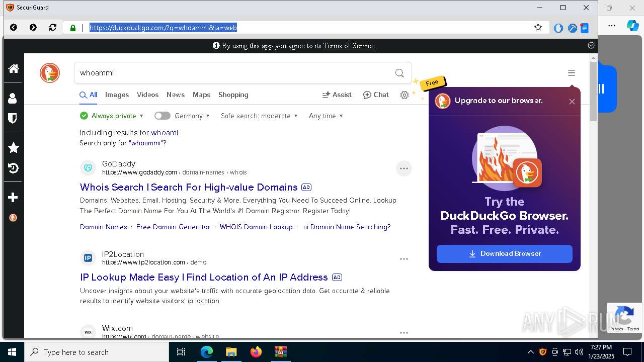Image resolution: width=644 pixels, height=362 pixels.
Task: Open the WHOIS Domain Lookup sublink
Action: (256, 227)
